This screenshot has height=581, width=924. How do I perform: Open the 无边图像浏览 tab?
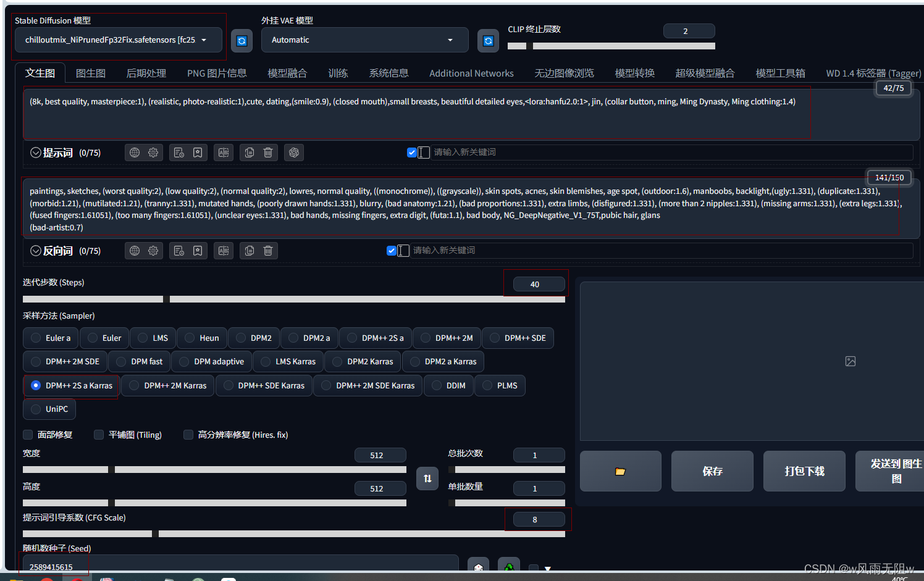[x=564, y=73]
